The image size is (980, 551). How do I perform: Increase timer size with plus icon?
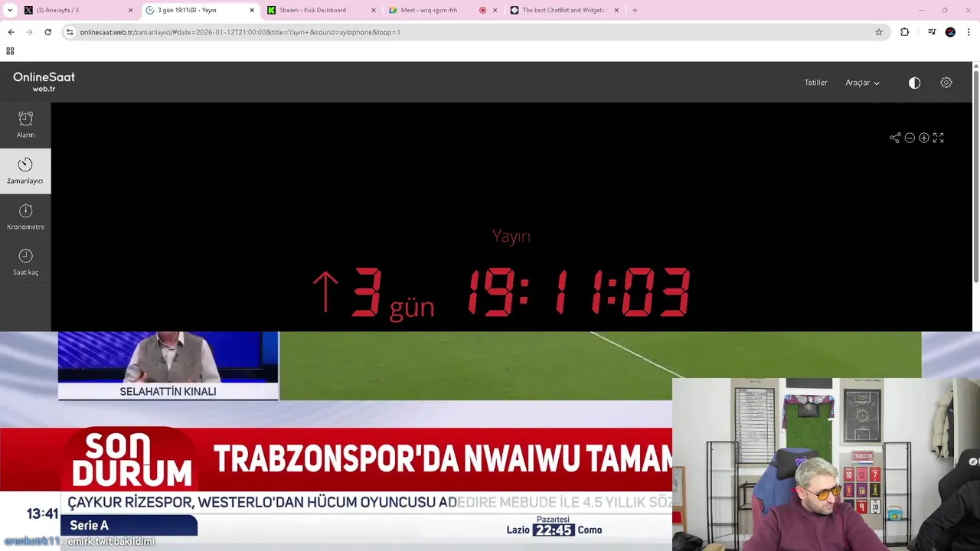click(924, 138)
